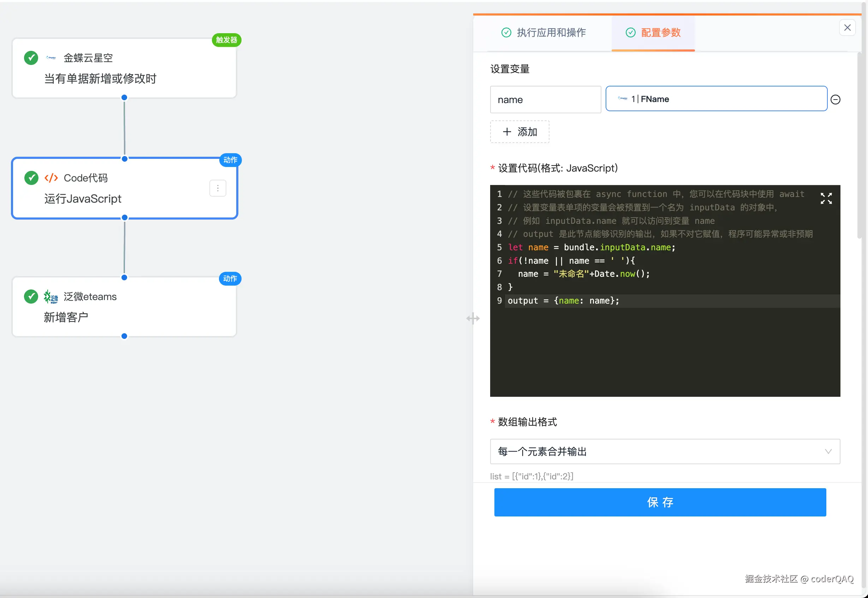The image size is (868, 598).
Task: Click the Code代码 angle-bracket icon
Action: pos(51,178)
